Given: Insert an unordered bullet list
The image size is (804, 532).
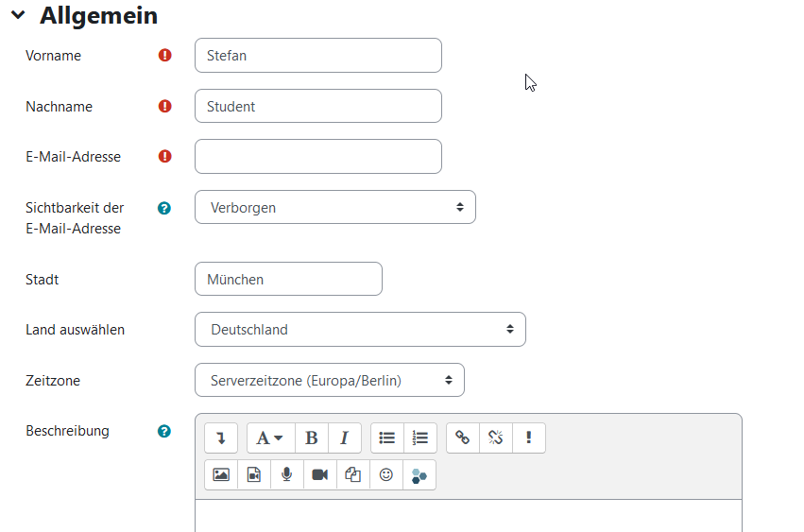Looking at the screenshot, I should [x=386, y=438].
